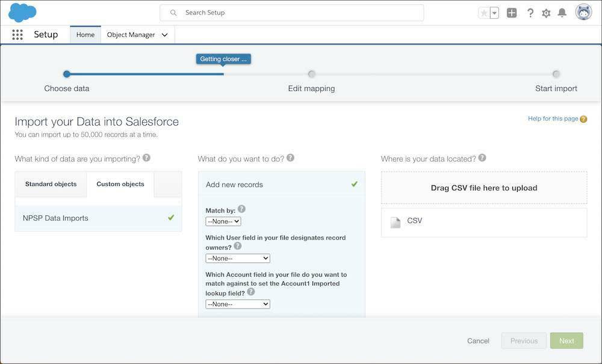This screenshot has width=602, height=364.
Task: Click the Search Setup field
Action: (x=292, y=13)
